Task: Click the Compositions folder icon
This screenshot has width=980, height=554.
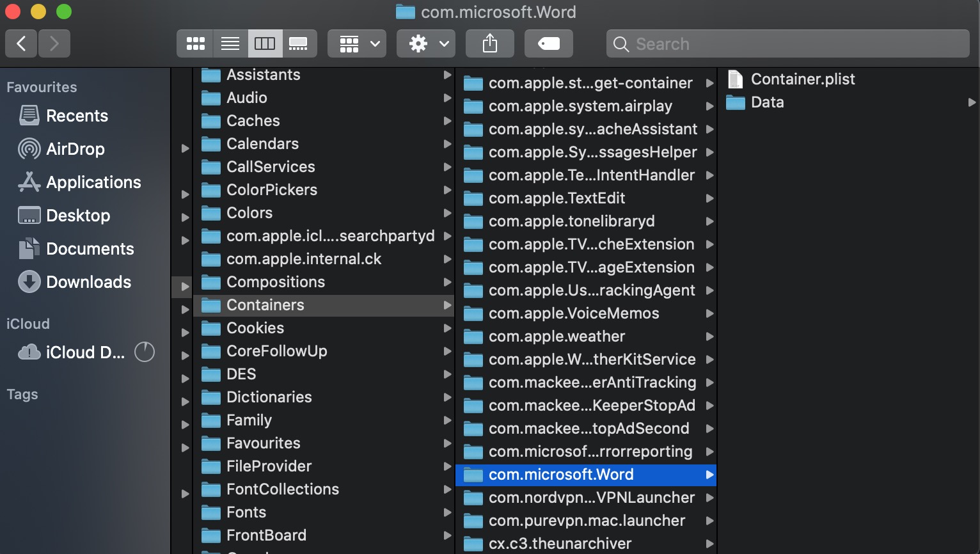Action: [x=211, y=282]
